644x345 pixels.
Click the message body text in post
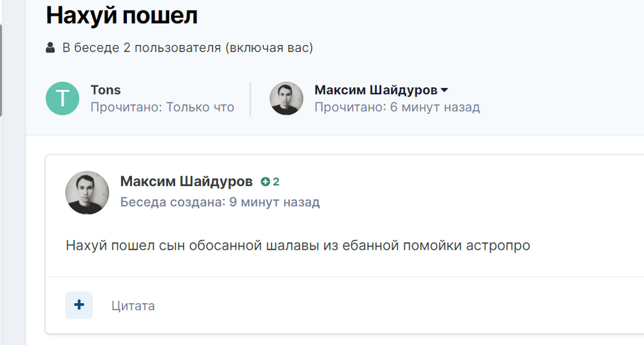(298, 246)
